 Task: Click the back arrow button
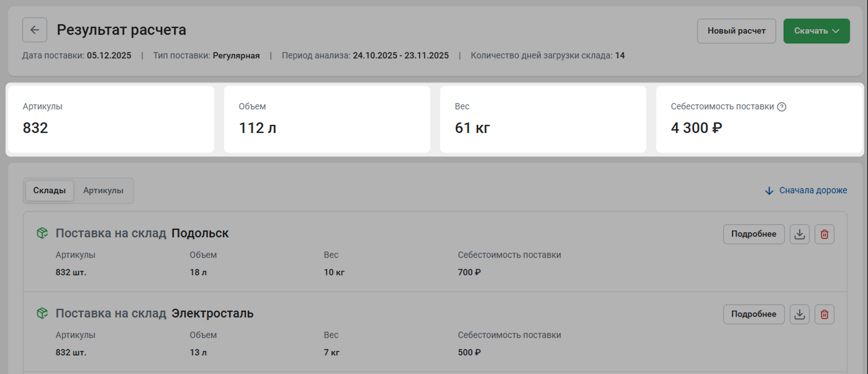tap(35, 30)
